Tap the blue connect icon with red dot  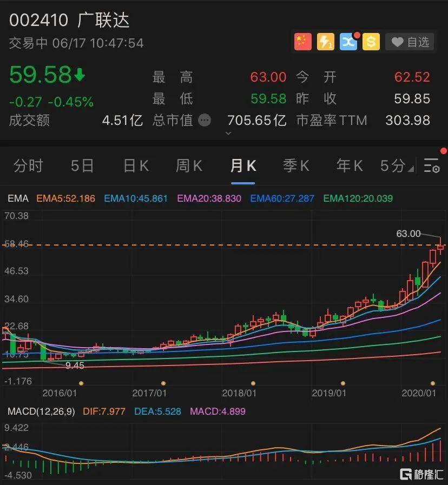348,42
